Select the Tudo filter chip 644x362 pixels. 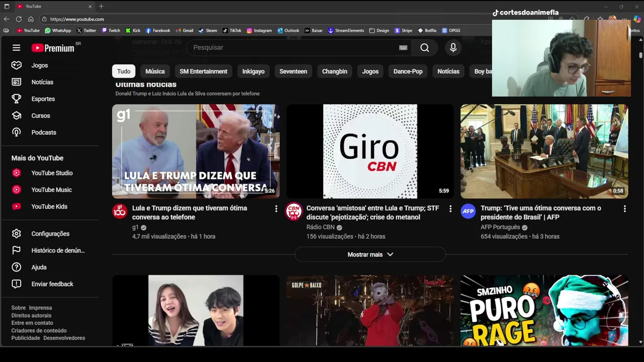pyautogui.click(x=124, y=71)
